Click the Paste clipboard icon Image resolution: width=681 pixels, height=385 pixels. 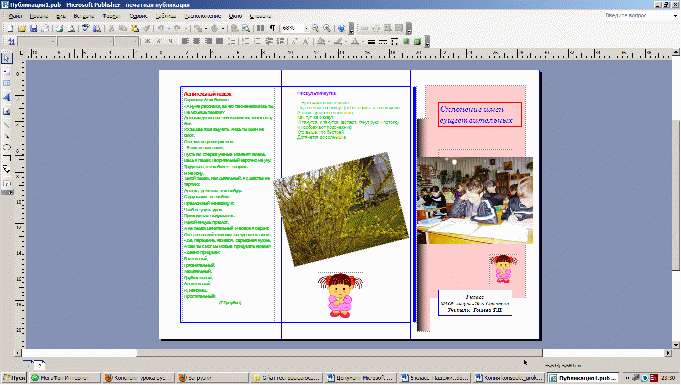point(135,28)
